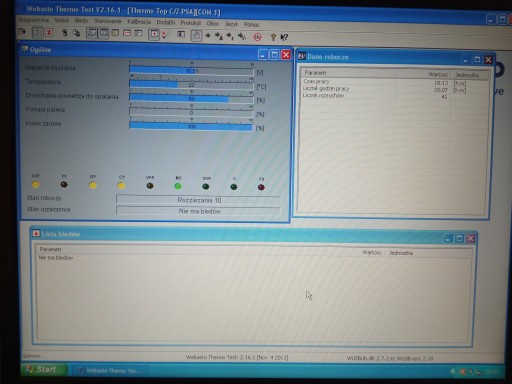This screenshot has width=512, height=384.
Task: Click the console window icon in toolbar
Action: click(x=181, y=34)
